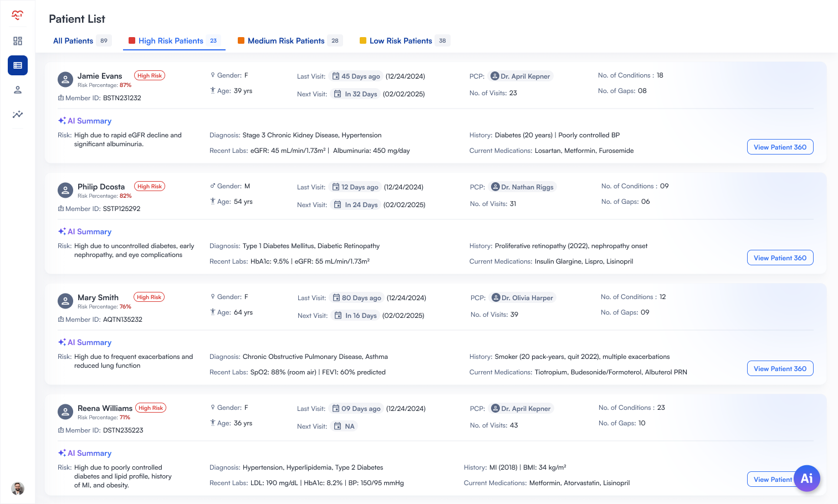838x504 pixels.
Task: Open the profile person icon in sidebar
Action: 17,90
